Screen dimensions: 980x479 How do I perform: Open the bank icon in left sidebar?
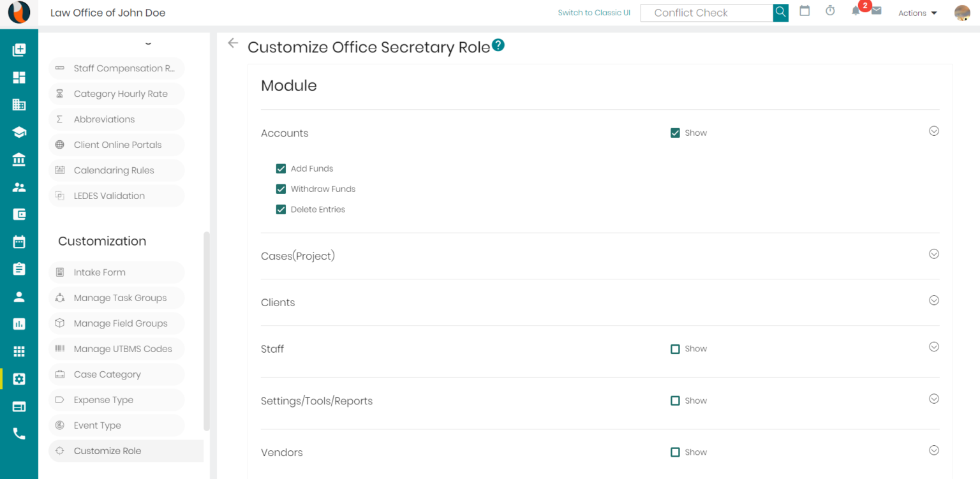point(19,159)
